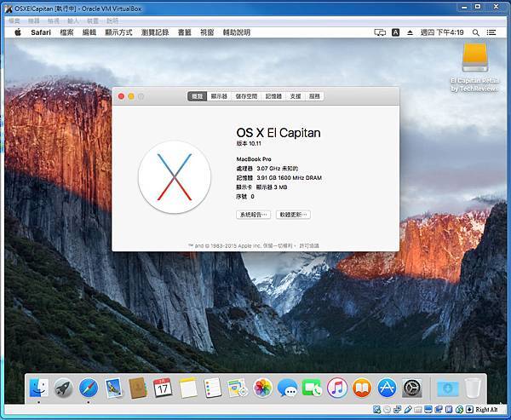Open 編輯 menu in menu bar
Viewport: 511px width, 420px height.
coord(89,32)
